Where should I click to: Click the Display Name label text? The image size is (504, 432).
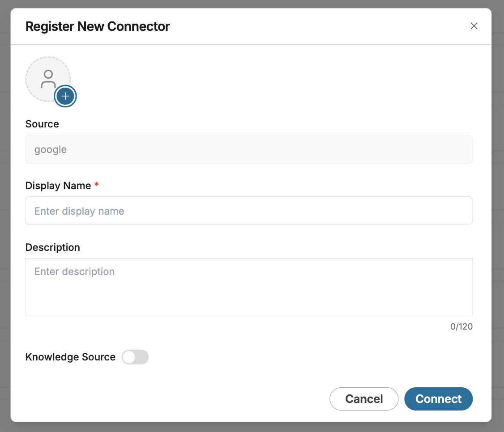(58, 186)
